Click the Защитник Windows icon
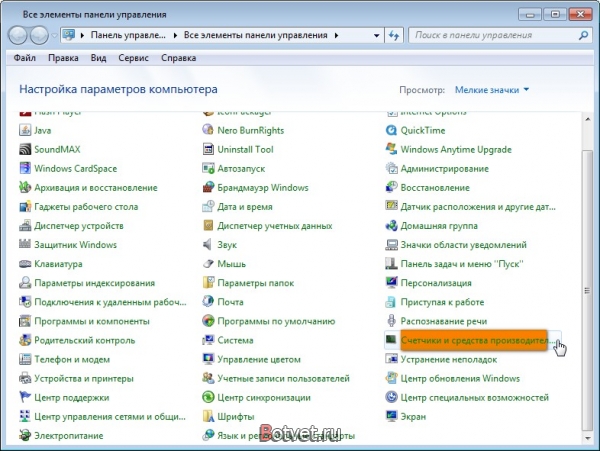Image resolution: width=600 pixels, height=451 pixels. click(25, 244)
